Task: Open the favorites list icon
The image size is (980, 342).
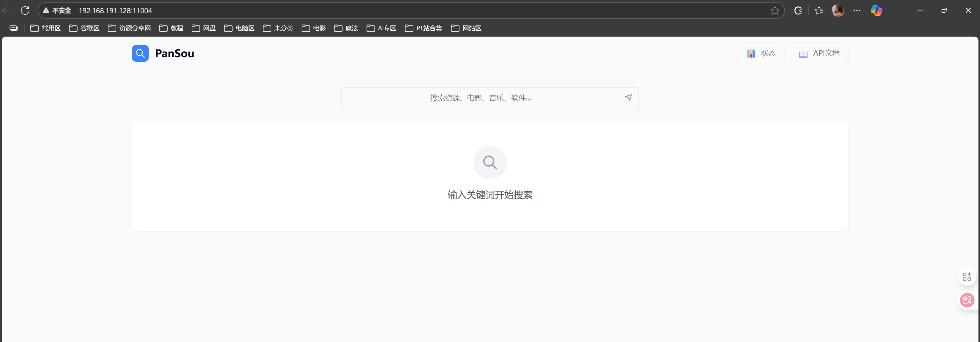Action: 819,11
